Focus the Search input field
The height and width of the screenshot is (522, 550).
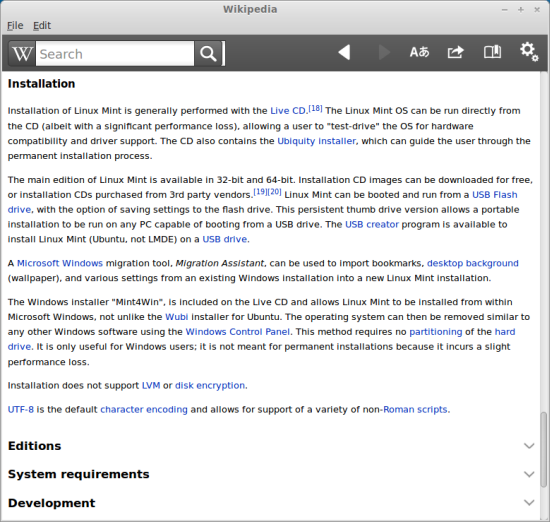point(115,54)
